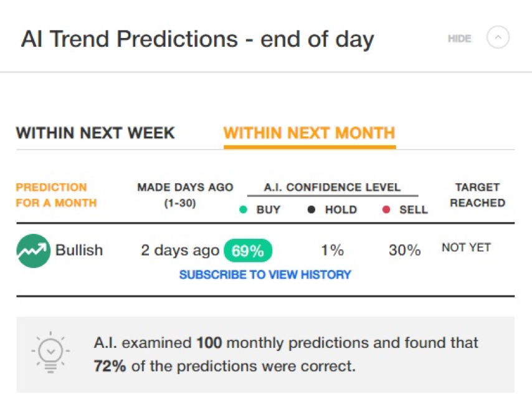The height and width of the screenshot is (409, 532).
Task: Click the 2 days ago text
Action: click(180, 251)
